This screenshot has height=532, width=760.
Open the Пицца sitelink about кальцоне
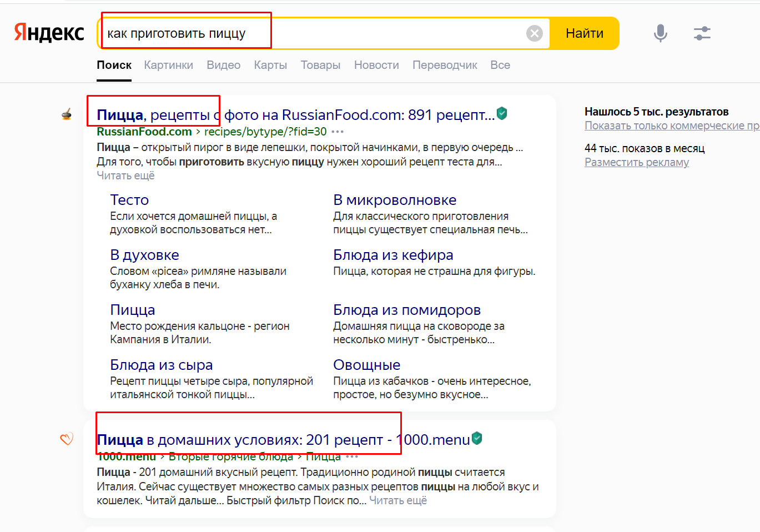click(133, 310)
